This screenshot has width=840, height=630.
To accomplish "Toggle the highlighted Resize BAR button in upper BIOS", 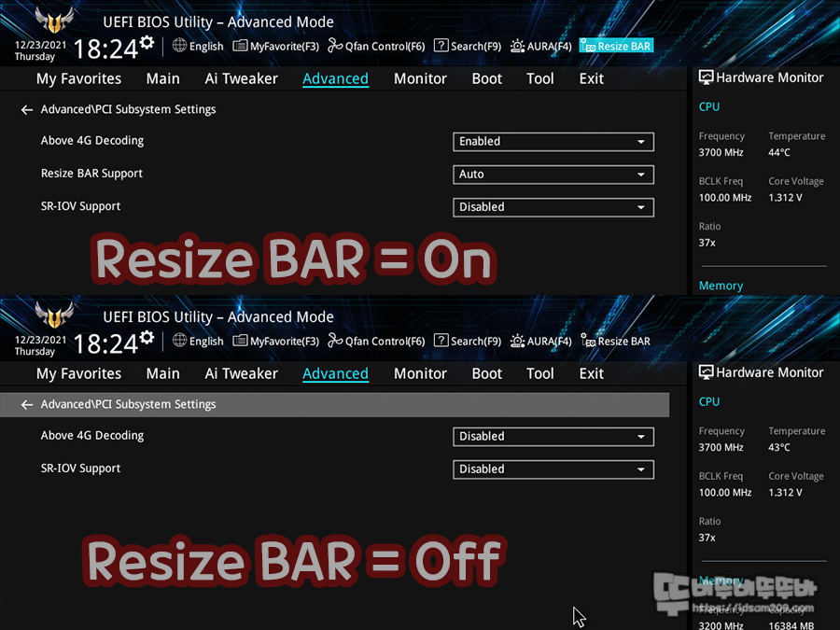I will [x=617, y=46].
